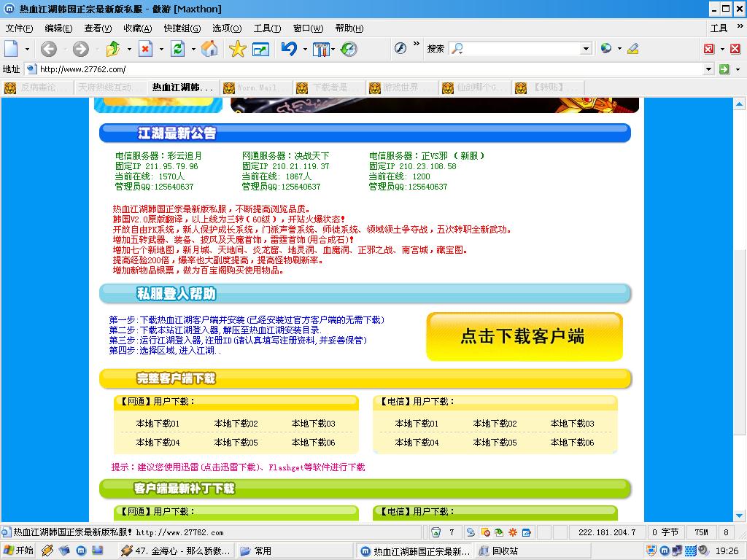Expand the search box dropdown arrow

pos(586,48)
